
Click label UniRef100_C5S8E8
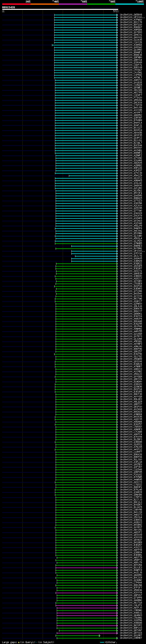(x=131, y=284)
